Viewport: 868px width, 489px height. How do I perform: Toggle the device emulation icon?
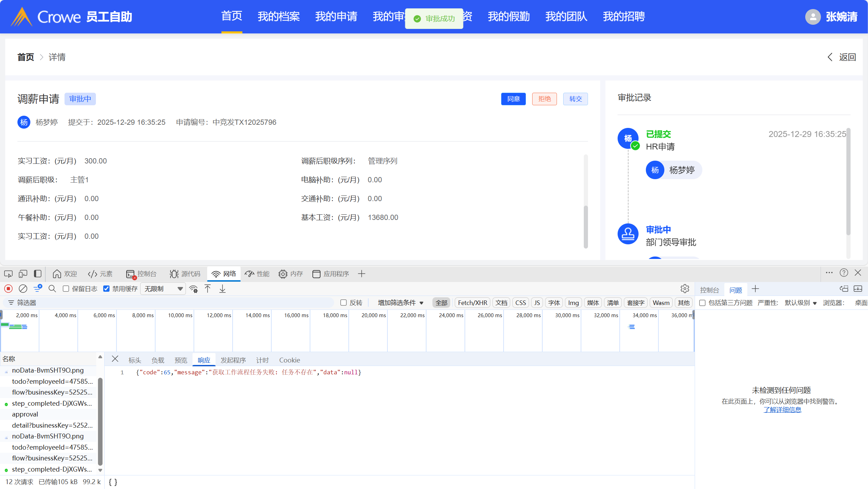pos(23,274)
